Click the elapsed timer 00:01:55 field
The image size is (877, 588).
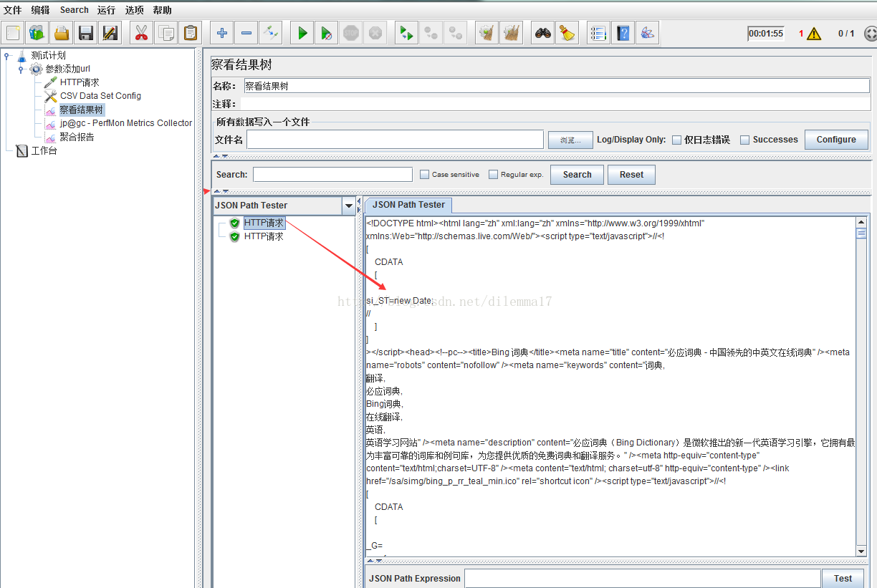[766, 34]
